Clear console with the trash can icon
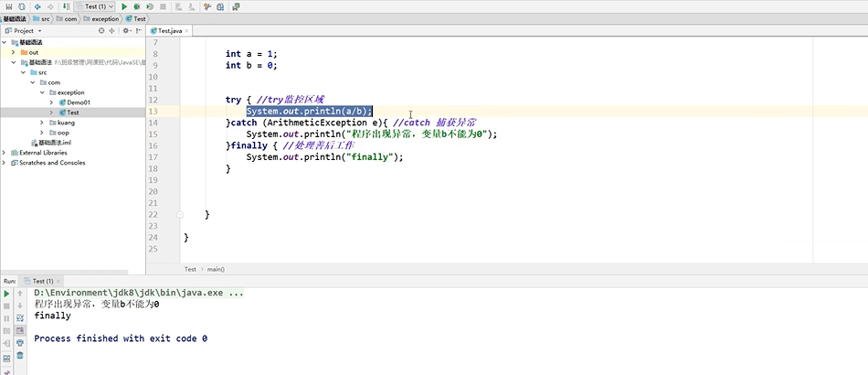This screenshot has height=375, width=868. point(20,355)
